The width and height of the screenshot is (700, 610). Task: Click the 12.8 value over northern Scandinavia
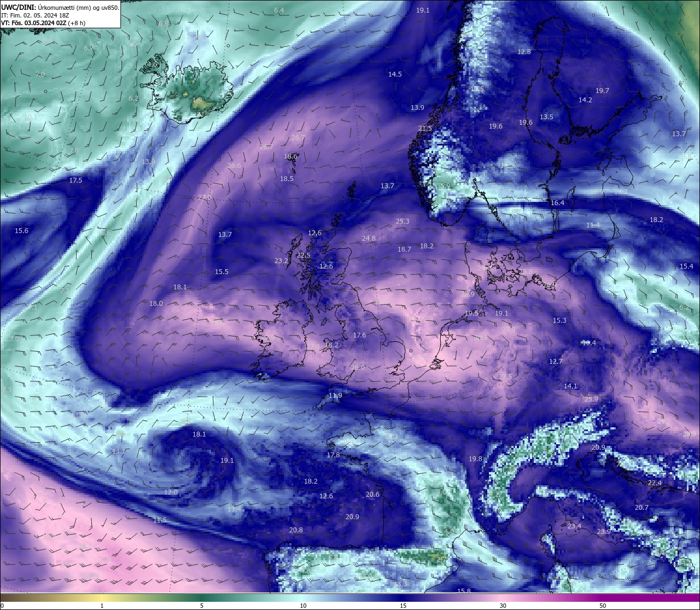point(524,51)
